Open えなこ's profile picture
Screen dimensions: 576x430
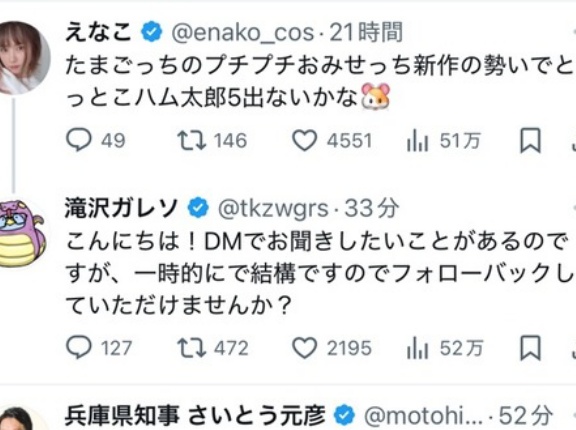[23, 57]
